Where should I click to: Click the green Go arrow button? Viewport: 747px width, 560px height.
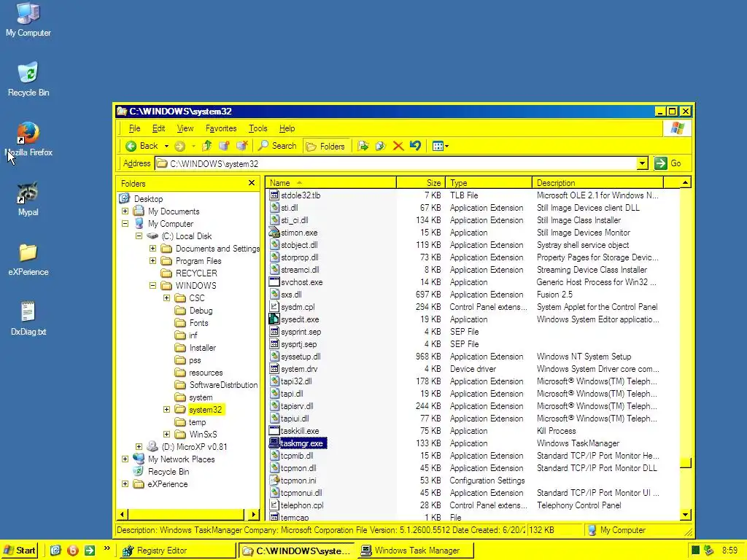click(x=660, y=163)
